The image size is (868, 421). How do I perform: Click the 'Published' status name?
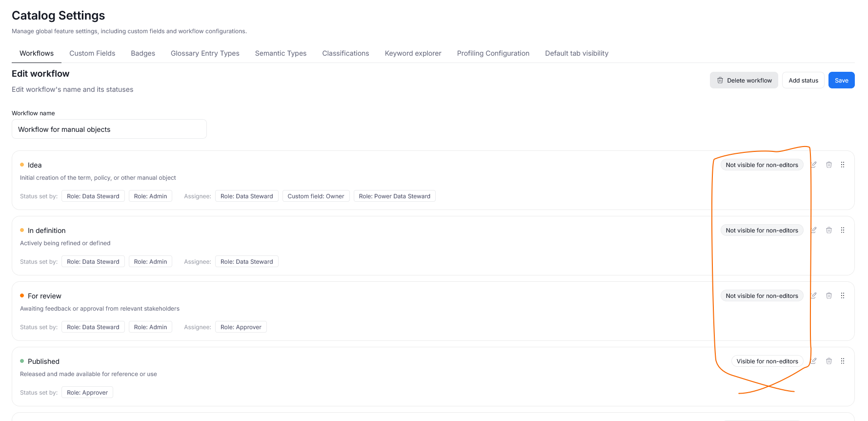point(43,361)
